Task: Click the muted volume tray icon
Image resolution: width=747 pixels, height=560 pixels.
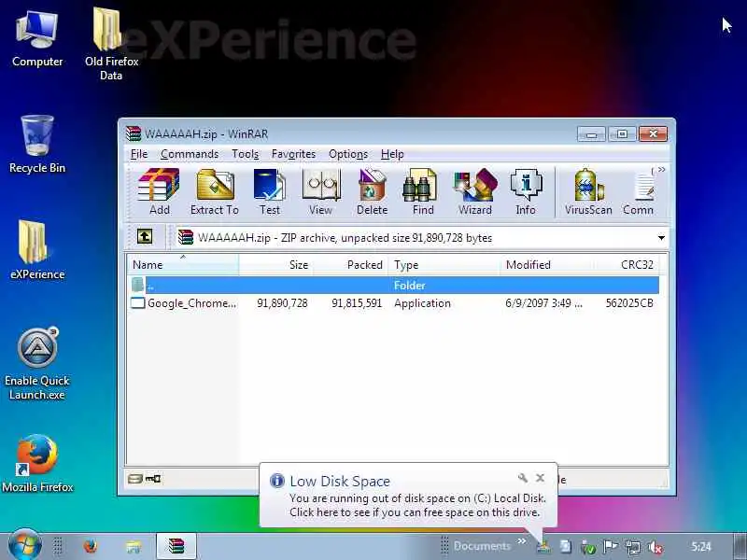Action: pos(655,547)
